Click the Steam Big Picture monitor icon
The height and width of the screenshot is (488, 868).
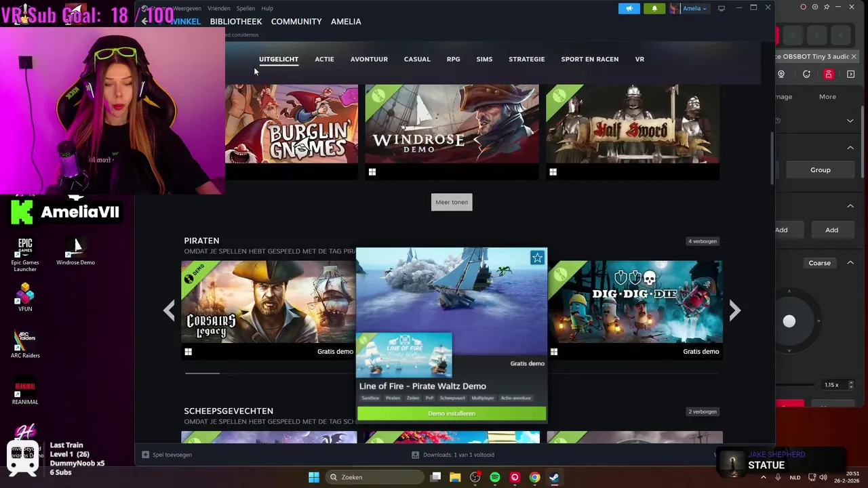point(721,8)
